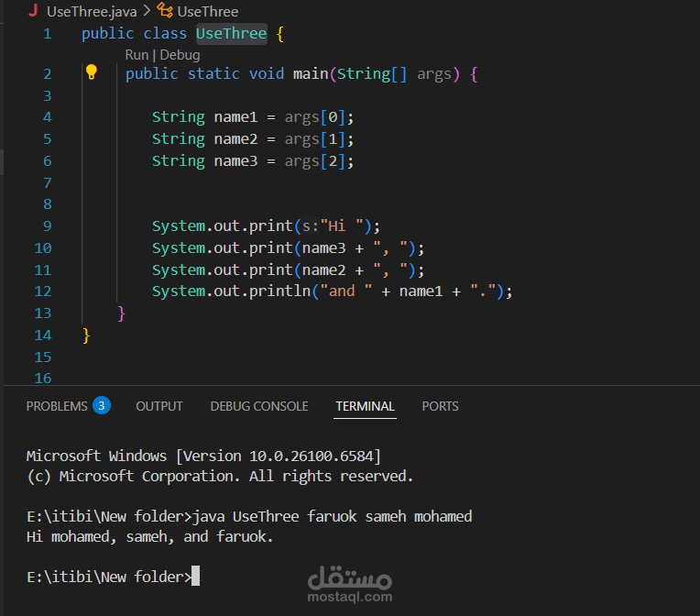The width and height of the screenshot is (700, 616).
Task: Click the yellow closing brace on line 14
Action: tap(86, 335)
